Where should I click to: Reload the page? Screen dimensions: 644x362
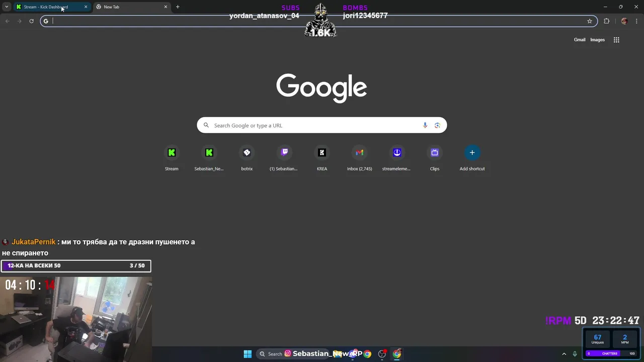point(31,21)
